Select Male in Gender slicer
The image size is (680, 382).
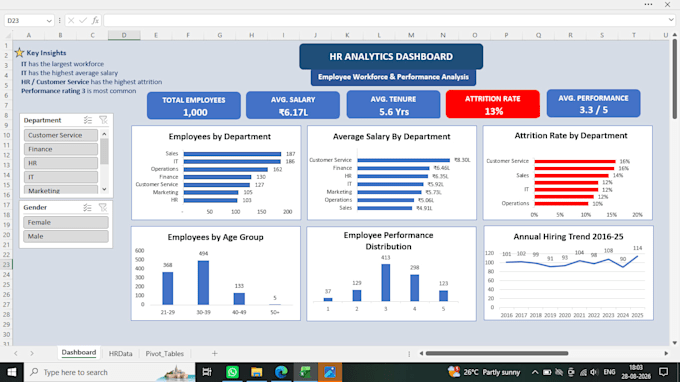click(66, 236)
